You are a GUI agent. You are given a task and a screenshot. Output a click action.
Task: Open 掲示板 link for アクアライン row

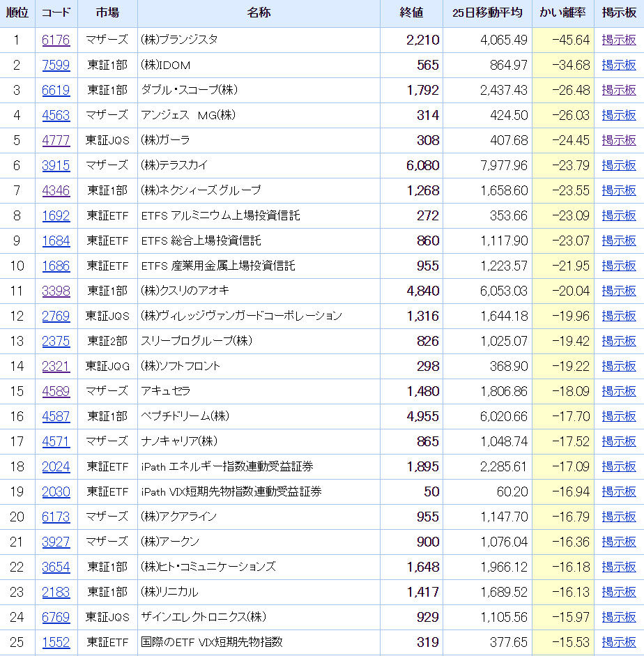tap(619, 517)
